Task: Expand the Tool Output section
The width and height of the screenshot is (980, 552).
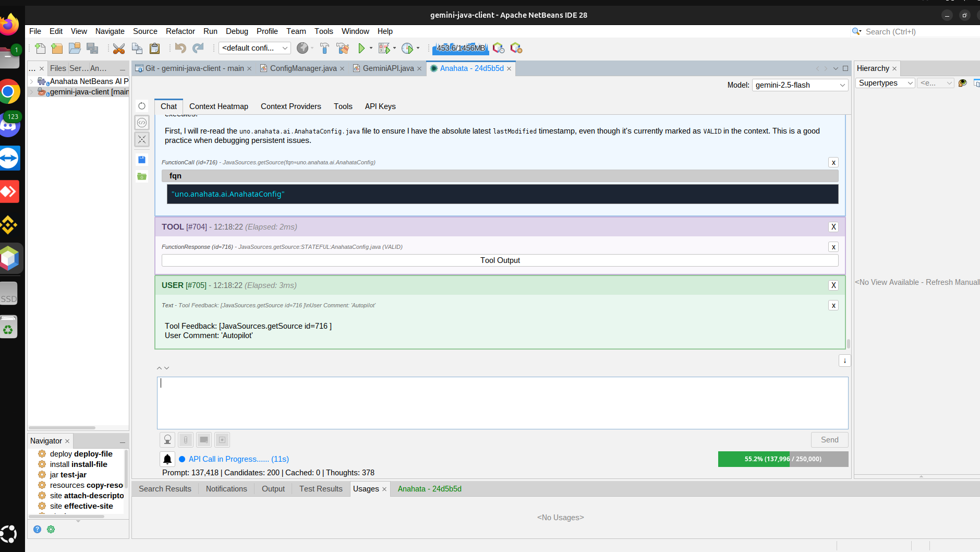Action: (500, 260)
